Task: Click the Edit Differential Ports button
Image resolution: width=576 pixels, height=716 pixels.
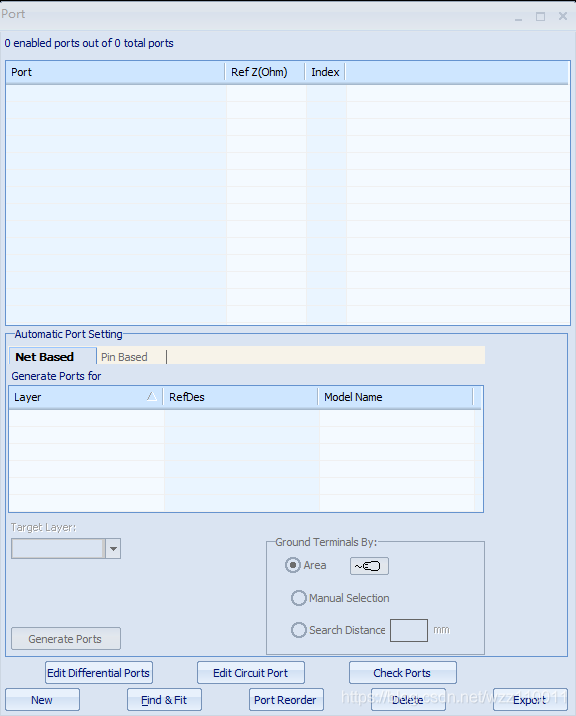Action: coord(99,673)
